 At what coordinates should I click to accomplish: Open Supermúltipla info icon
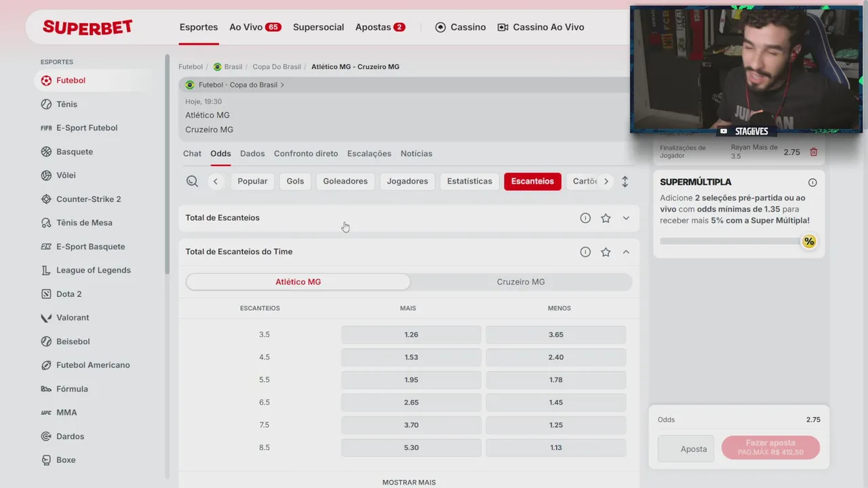(812, 182)
